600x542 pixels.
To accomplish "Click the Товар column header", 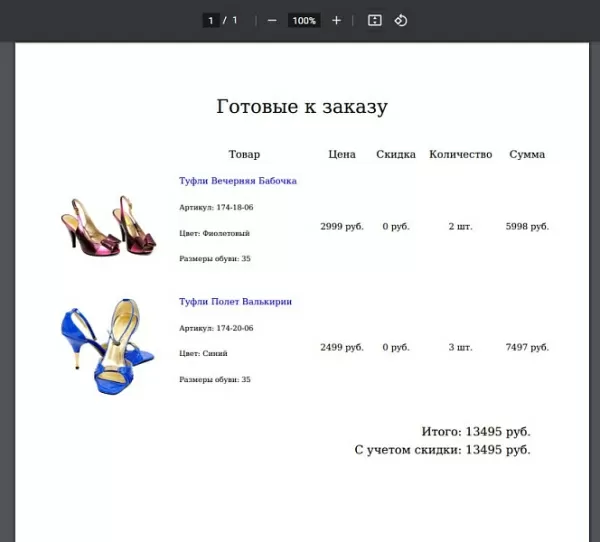I will coord(244,154).
